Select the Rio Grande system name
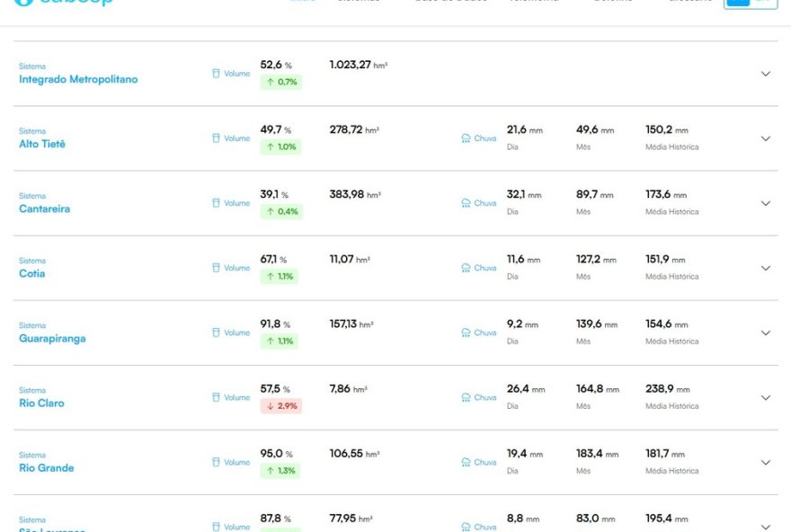791x532 pixels. click(x=47, y=468)
